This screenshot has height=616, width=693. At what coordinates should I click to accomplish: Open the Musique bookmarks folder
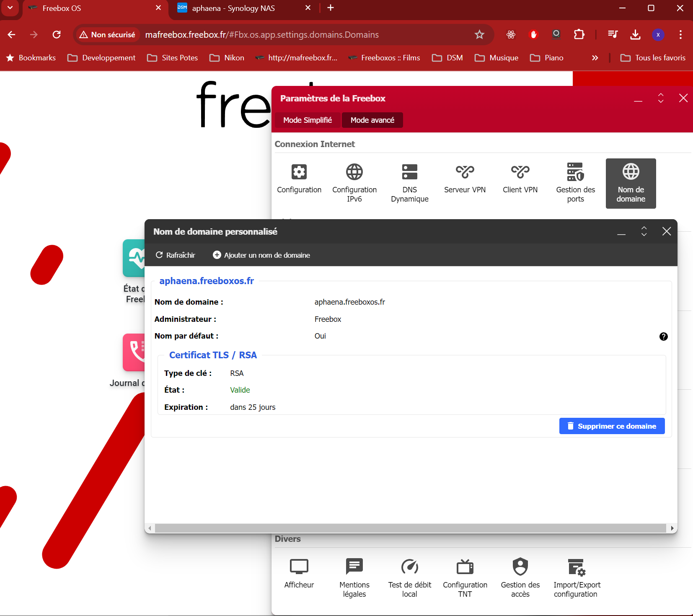coord(497,58)
